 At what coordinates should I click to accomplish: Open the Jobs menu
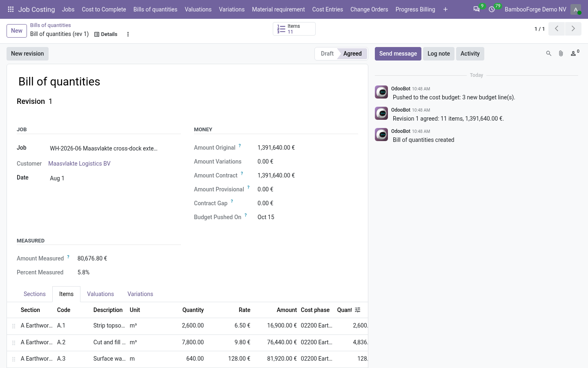pyautogui.click(x=68, y=9)
